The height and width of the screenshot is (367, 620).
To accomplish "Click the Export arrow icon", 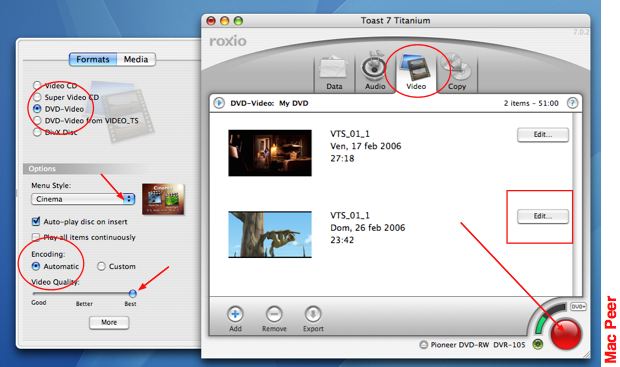I will click(313, 314).
